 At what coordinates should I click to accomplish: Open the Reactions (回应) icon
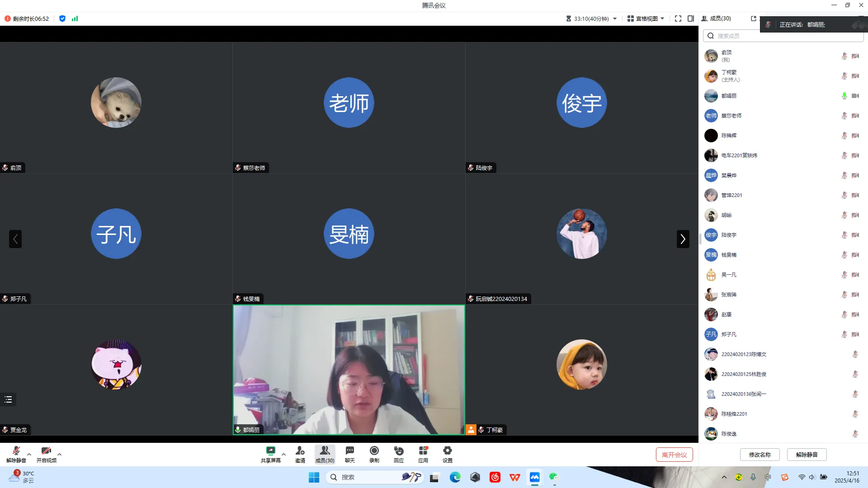point(398,451)
